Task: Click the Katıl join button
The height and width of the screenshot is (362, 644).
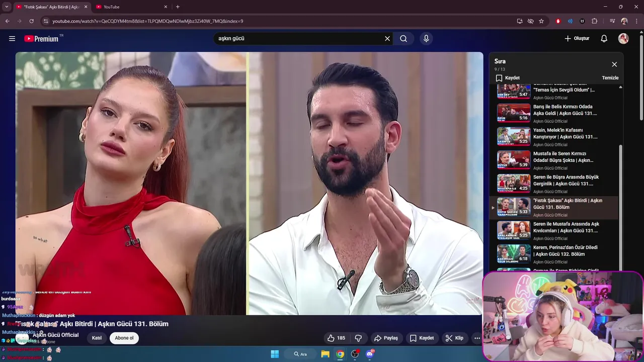Action: click(x=97, y=338)
